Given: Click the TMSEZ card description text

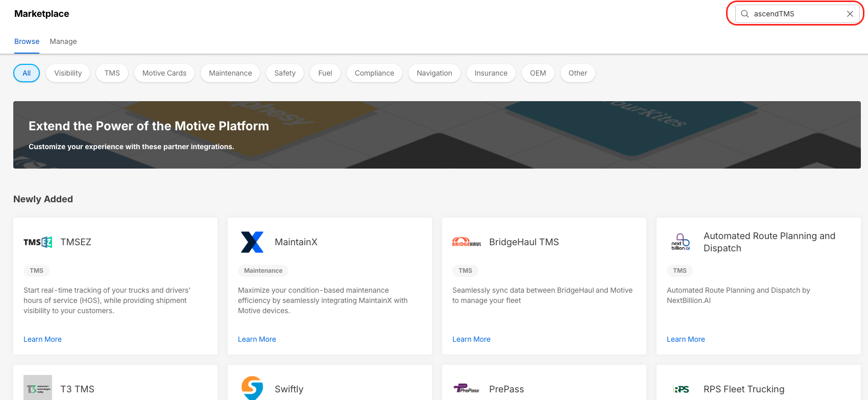Looking at the screenshot, I should coord(107,300).
